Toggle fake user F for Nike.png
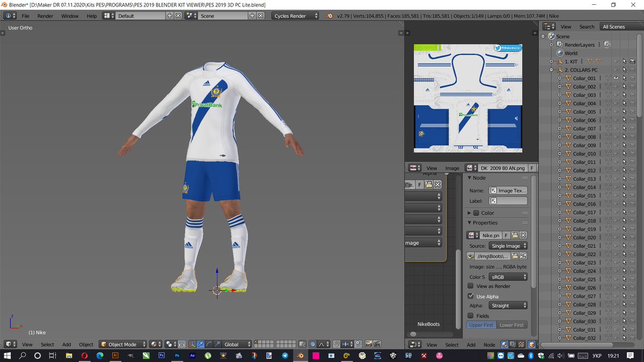 coord(506,235)
